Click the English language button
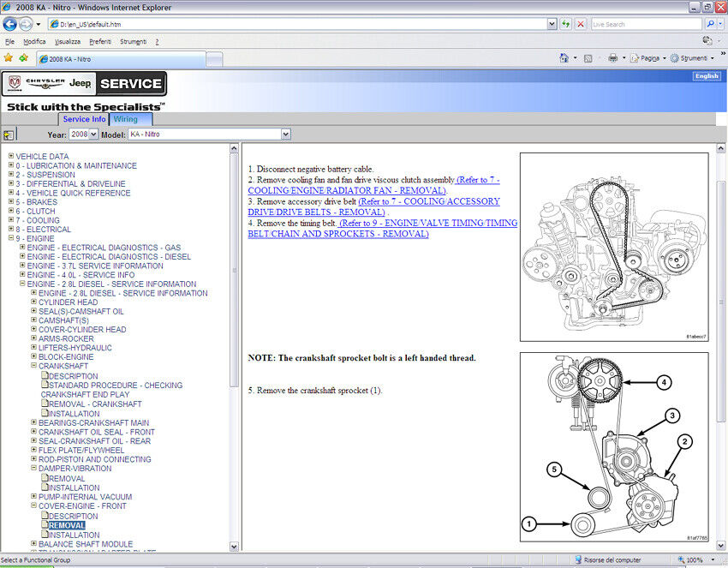728x568 pixels. [707, 76]
